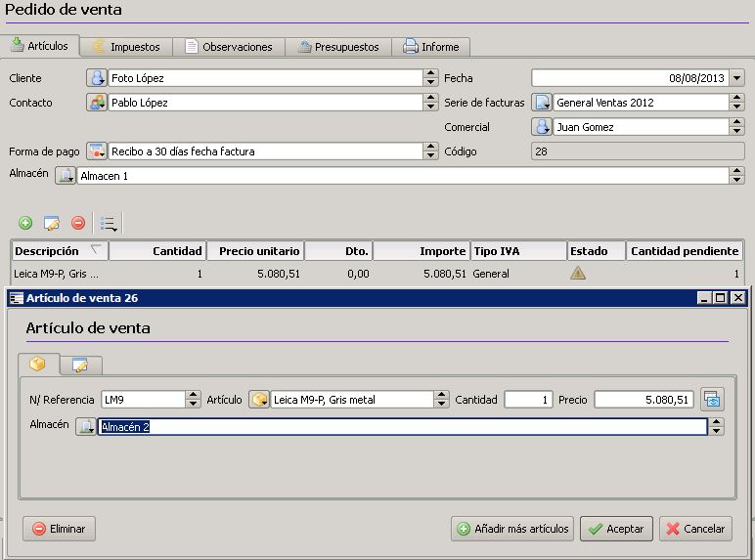The width and height of the screenshot is (755, 560).
Task: Click the Cantidad input field in dialog
Action: pos(528,400)
